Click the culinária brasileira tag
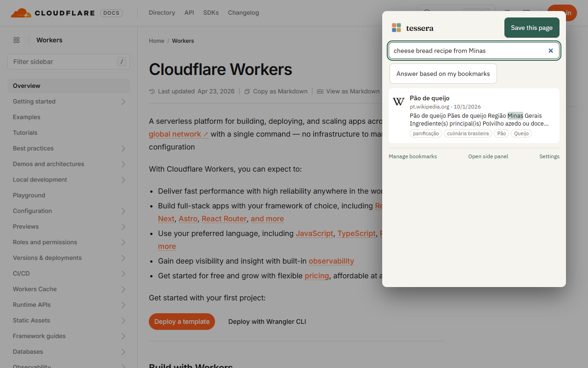Screen dimensions: 588x368 pyautogui.click(x=468, y=133)
